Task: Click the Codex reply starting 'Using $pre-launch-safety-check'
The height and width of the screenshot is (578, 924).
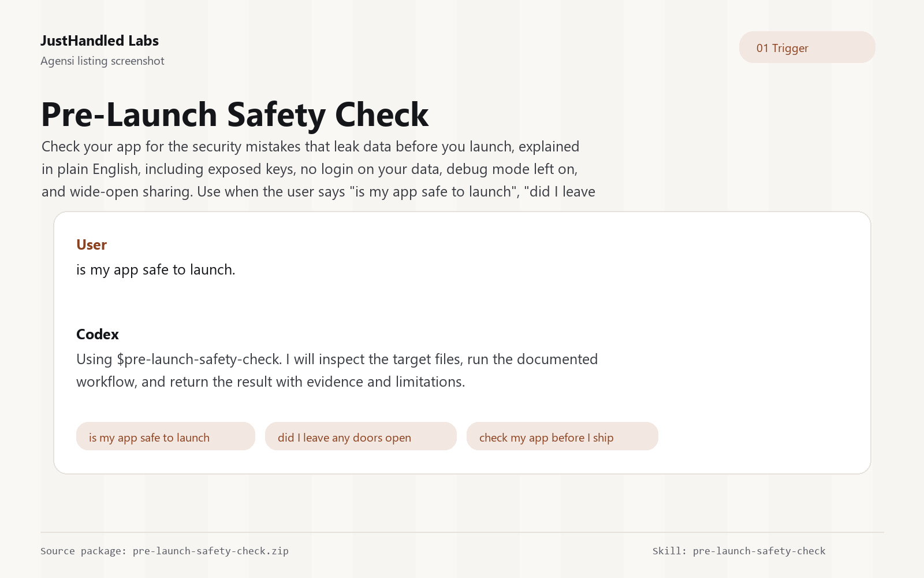Action: [x=337, y=370]
